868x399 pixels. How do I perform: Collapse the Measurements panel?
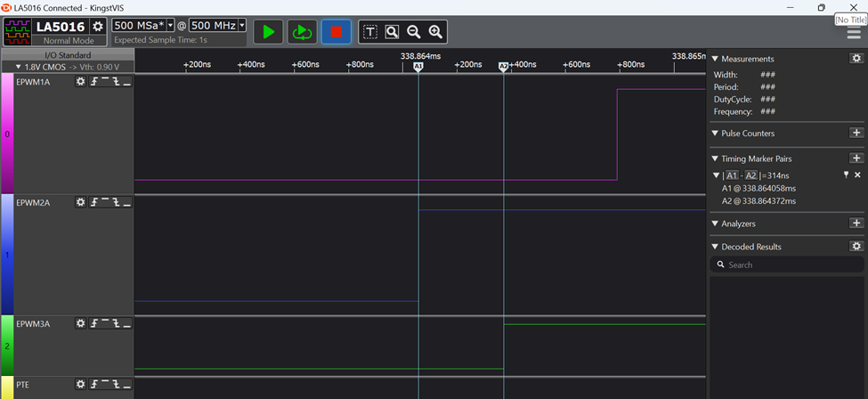pos(715,59)
